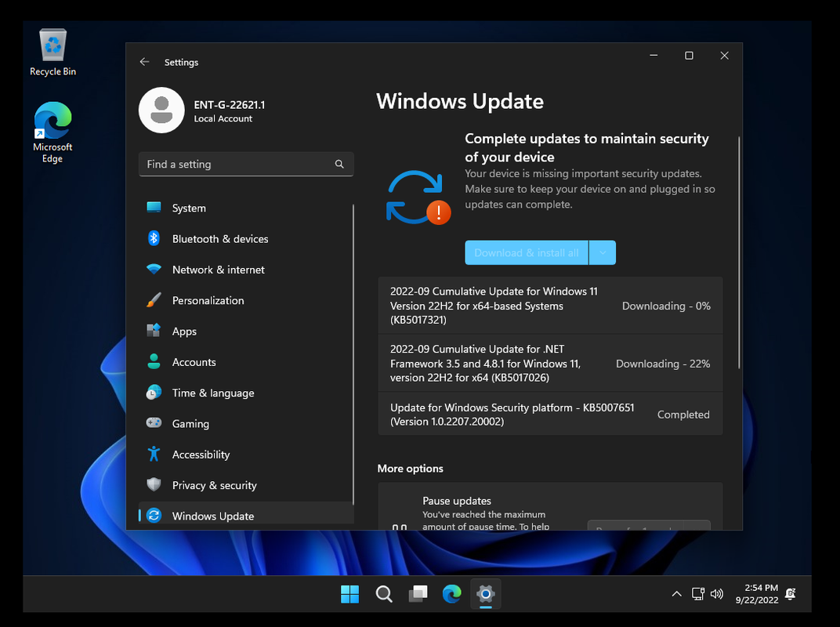Click the Time & language label
The height and width of the screenshot is (627, 840).
tap(213, 393)
